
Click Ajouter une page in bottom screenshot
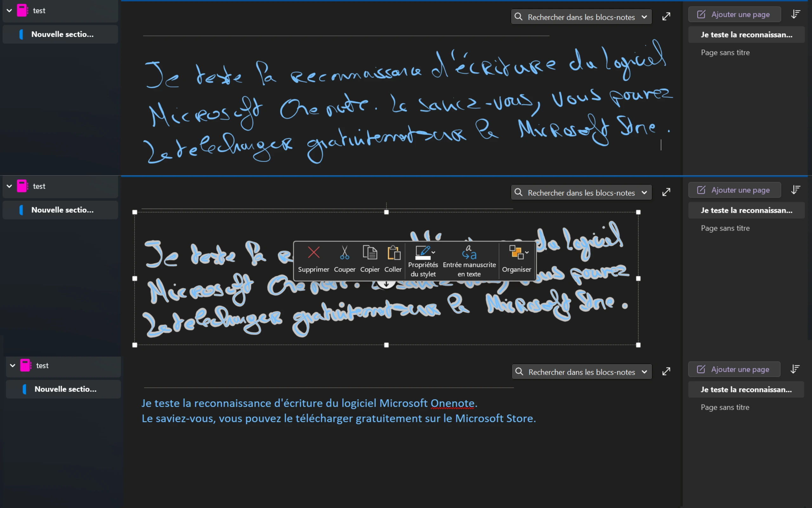734,369
